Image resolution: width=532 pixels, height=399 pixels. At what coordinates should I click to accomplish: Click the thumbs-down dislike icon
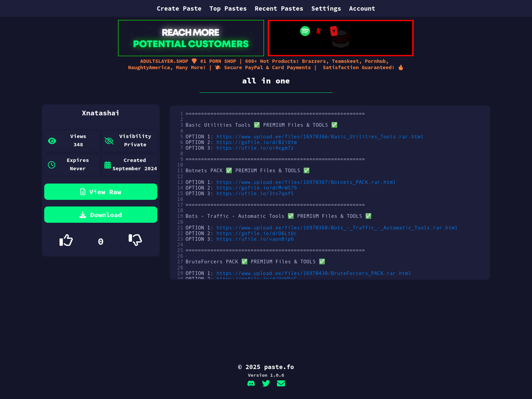pyautogui.click(x=135, y=240)
